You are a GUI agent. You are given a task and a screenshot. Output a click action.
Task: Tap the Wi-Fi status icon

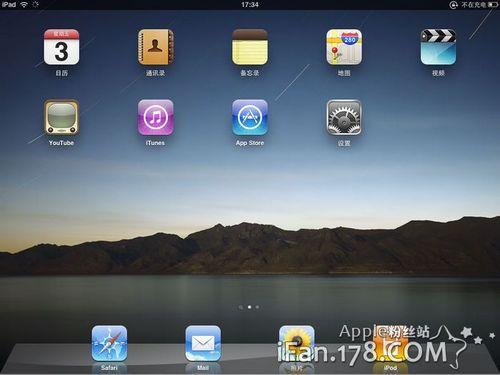coord(24,5)
